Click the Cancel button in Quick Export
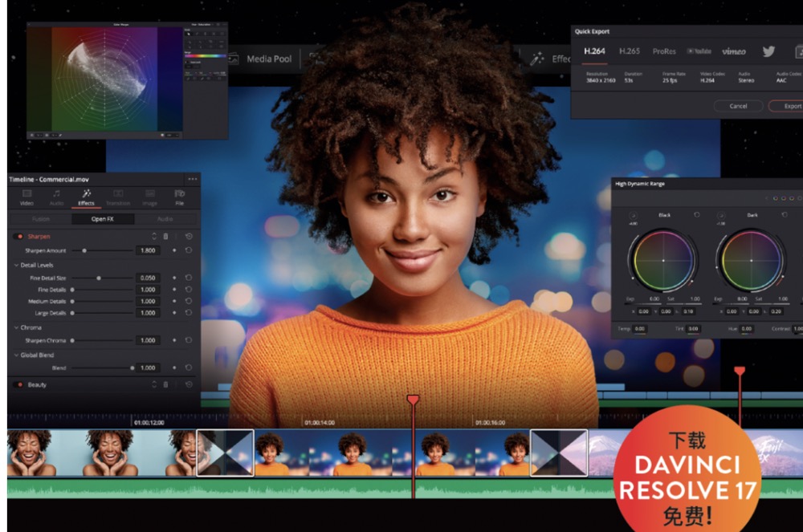Screen dimensions: 803x532 coord(738,106)
